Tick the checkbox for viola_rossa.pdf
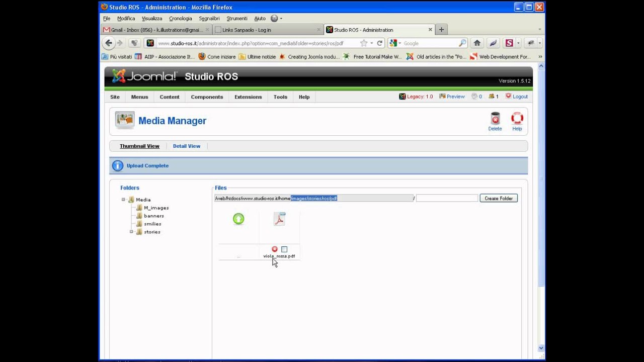This screenshot has height=362, width=644. pos(284,249)
